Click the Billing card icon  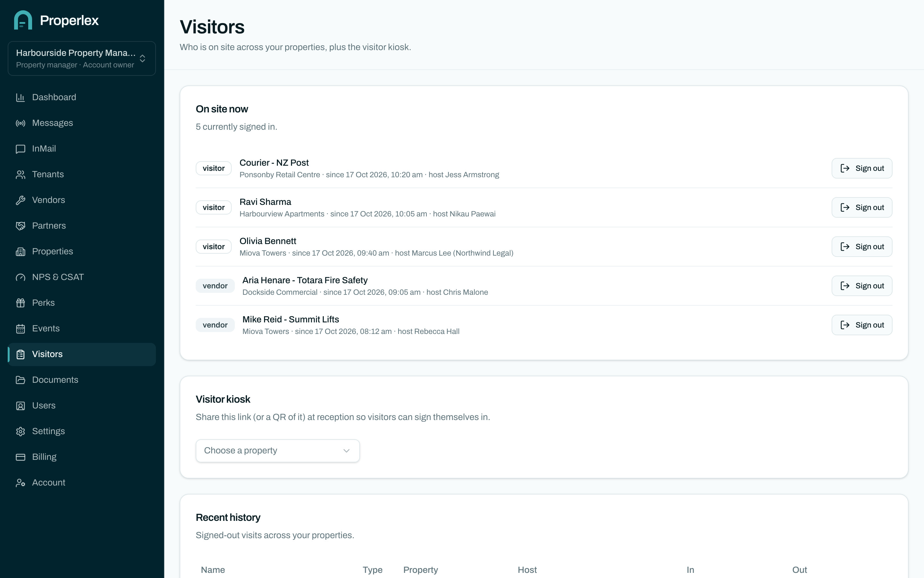pyautogui.click(x=21, y=457)
